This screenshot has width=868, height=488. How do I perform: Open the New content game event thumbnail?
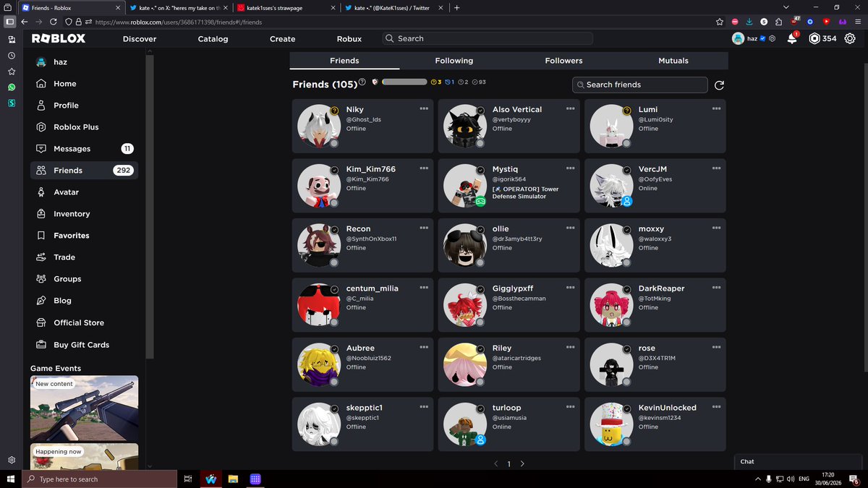84,408
